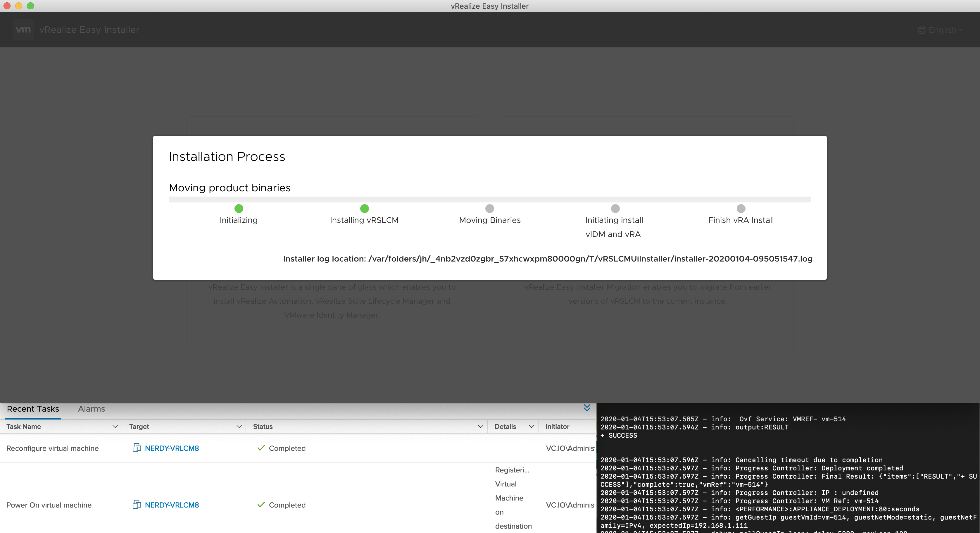Click the Finish vRA Install step dot
Screen dimensions: 980x533
[741, 208]
